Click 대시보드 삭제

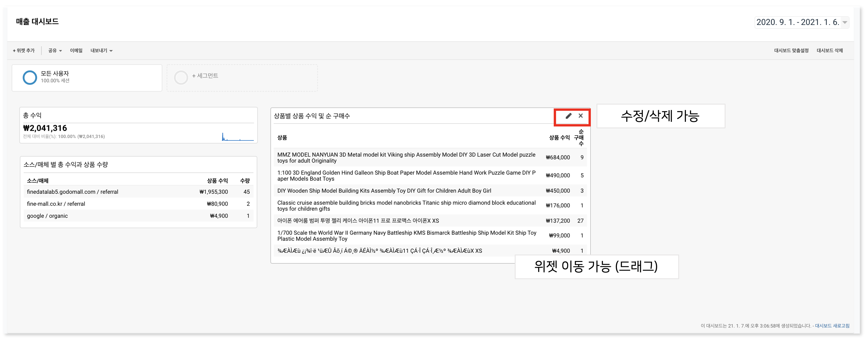830,50
